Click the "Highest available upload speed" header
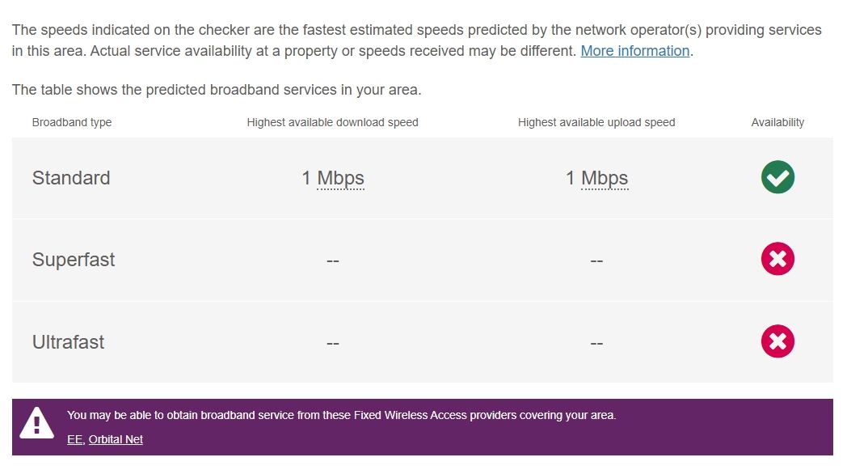The width and height of the screenshot is (868, 470). pos(596,122)
